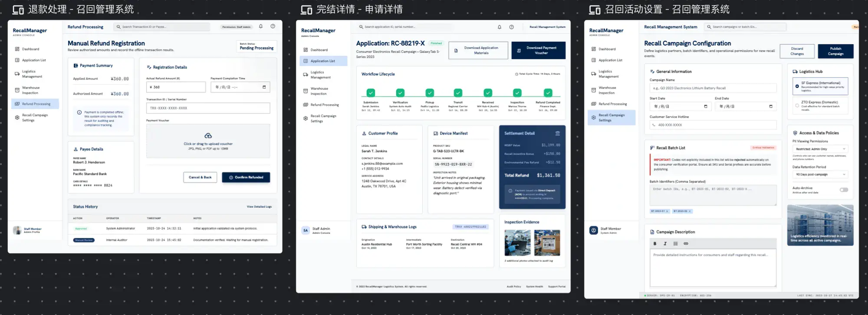The width and height of the screenshot is (868, 315).
Task: Click the cloud upload icon for payment voucher
Action: [x=208, y=136]
